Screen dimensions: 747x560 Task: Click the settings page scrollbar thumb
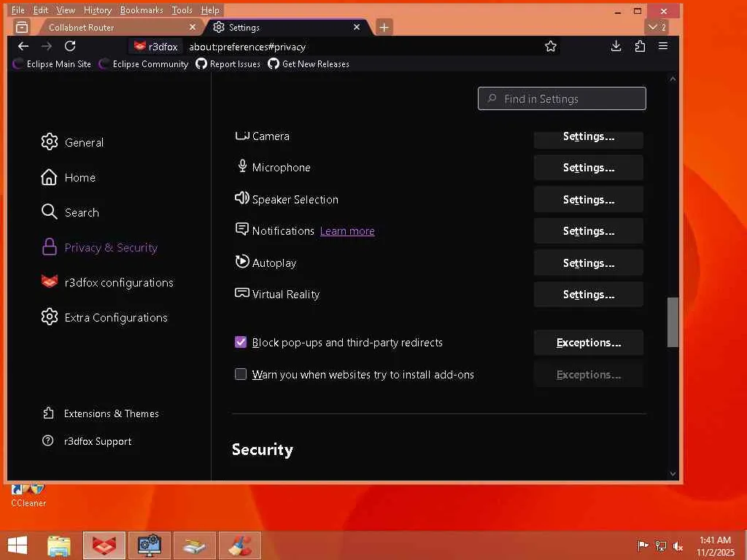pyautogui.click(x=672, y=322)
